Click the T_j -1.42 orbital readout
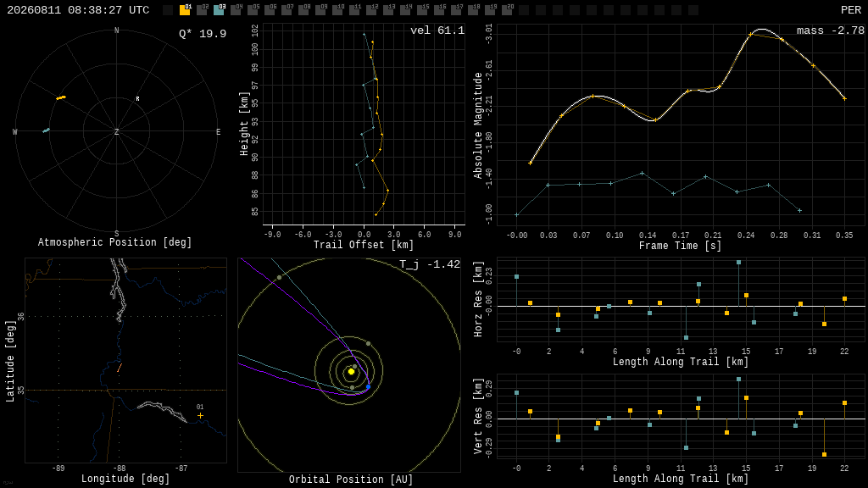Viewport: 868px width, 488px height. pyautogui.click(x=430, y=264)
